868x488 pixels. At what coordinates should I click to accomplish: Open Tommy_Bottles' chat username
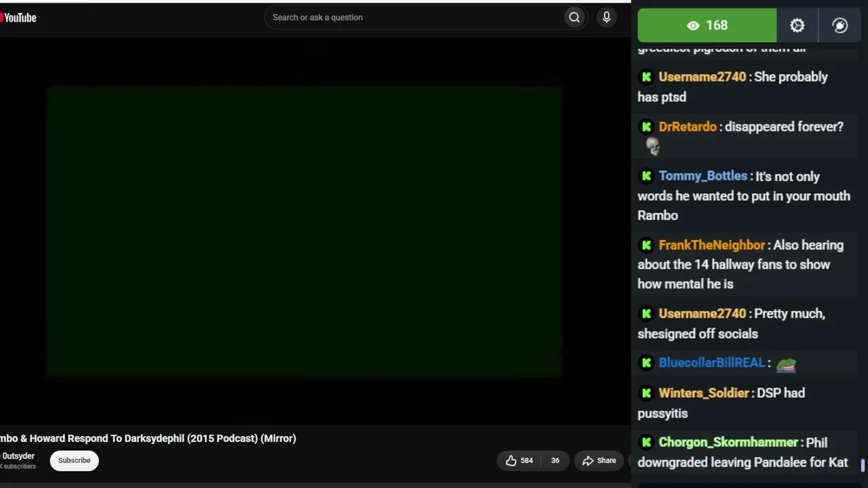[x=703, y=176]
